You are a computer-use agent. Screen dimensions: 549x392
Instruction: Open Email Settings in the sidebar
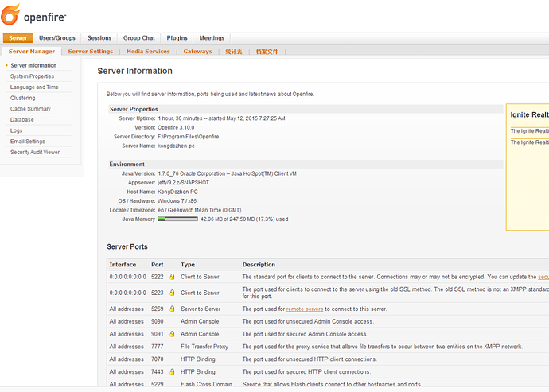(28, 142)
